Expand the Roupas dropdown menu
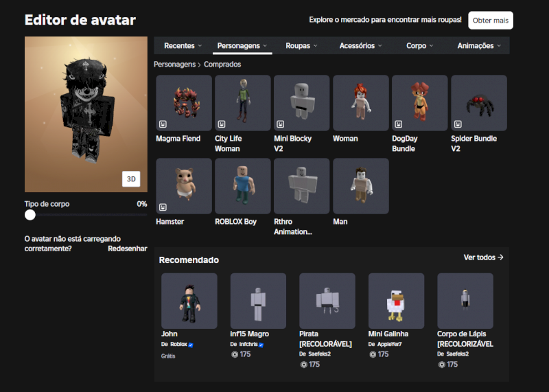The width and height of the screenshot is (549, 392). (301, 46)
